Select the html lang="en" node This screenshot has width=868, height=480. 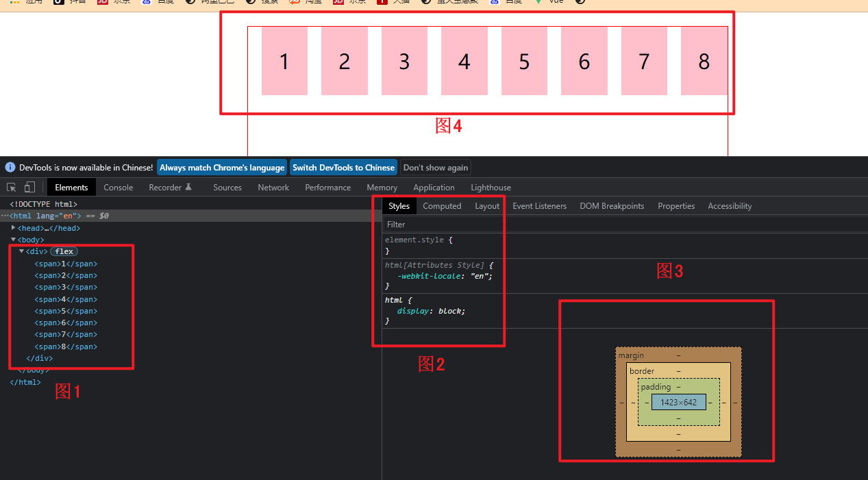(x=45, y=216)
